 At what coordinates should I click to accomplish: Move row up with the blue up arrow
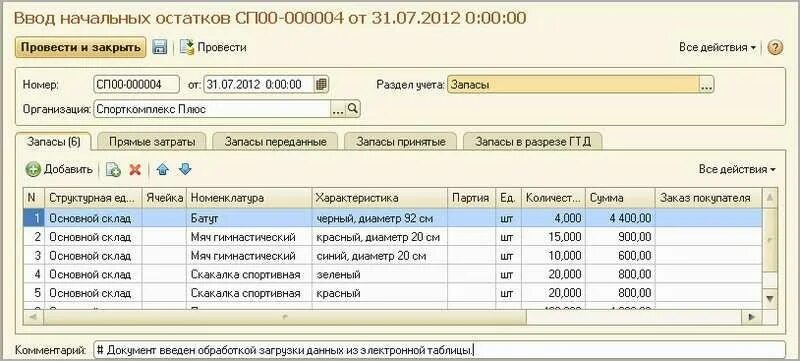pos(163,170)
